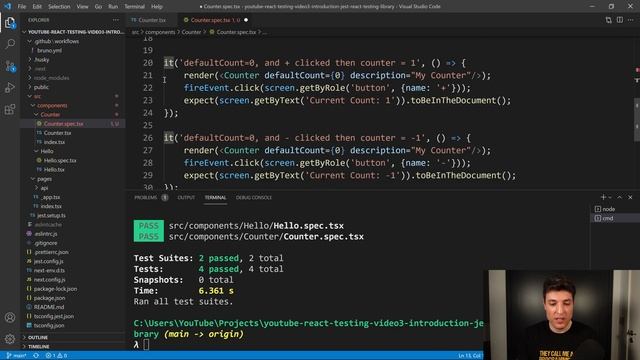Collapse the Counter folder
640x360 pixels.
(73, 115)
